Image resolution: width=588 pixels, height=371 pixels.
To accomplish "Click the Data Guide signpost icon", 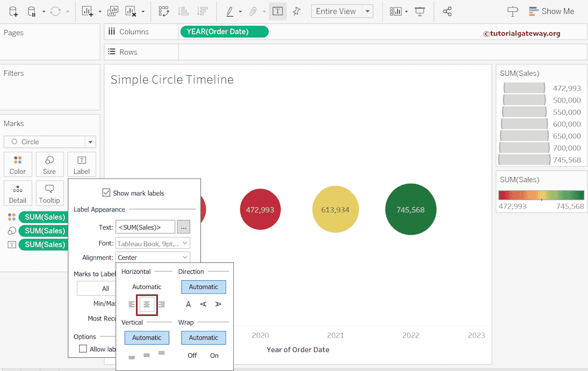I will coord(513,11).
